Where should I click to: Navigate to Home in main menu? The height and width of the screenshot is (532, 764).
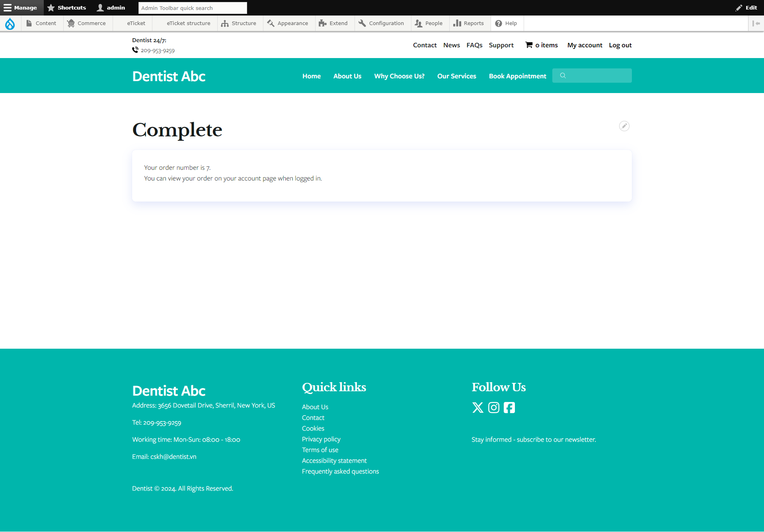(311, 76)
